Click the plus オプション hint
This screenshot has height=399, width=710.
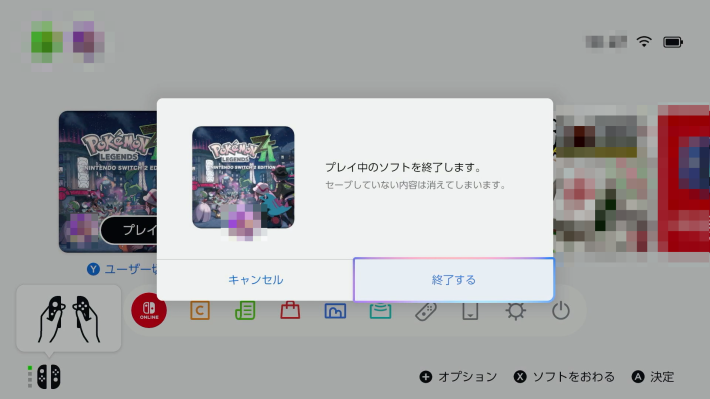click(x=458, y=377)
